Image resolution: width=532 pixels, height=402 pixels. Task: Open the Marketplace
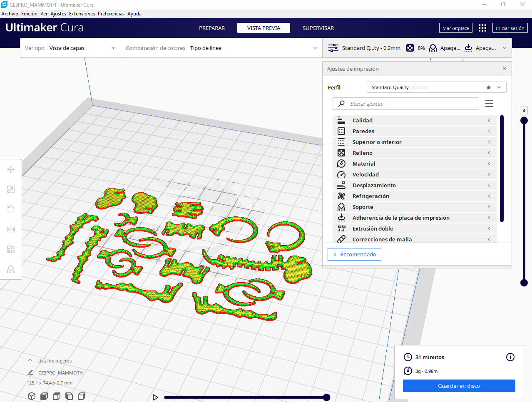(x=455, y=28)
